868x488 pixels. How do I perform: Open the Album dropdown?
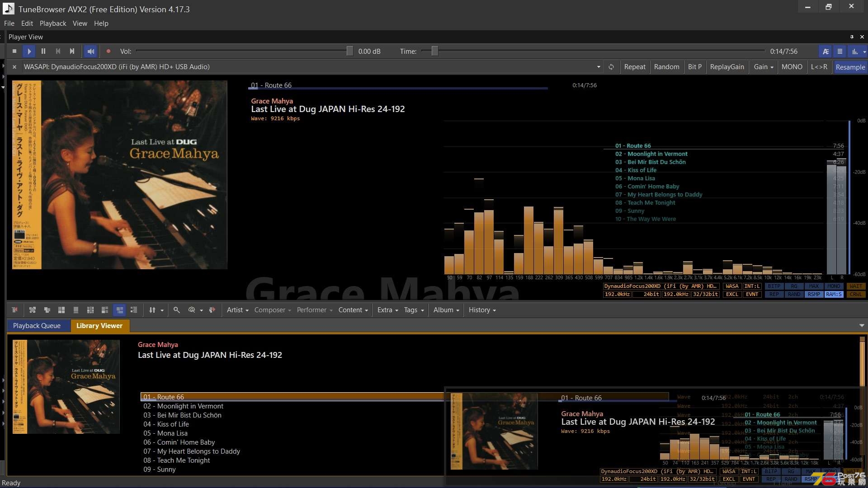446,310
